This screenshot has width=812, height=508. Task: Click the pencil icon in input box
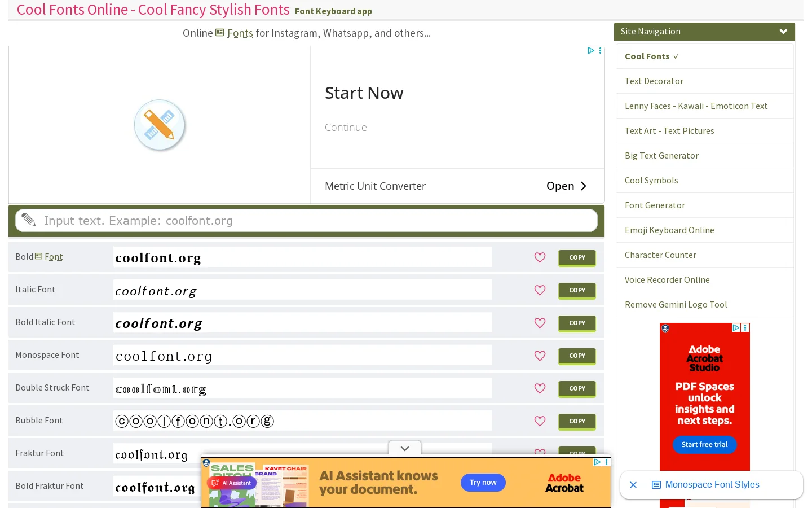(x=29, y=220)
